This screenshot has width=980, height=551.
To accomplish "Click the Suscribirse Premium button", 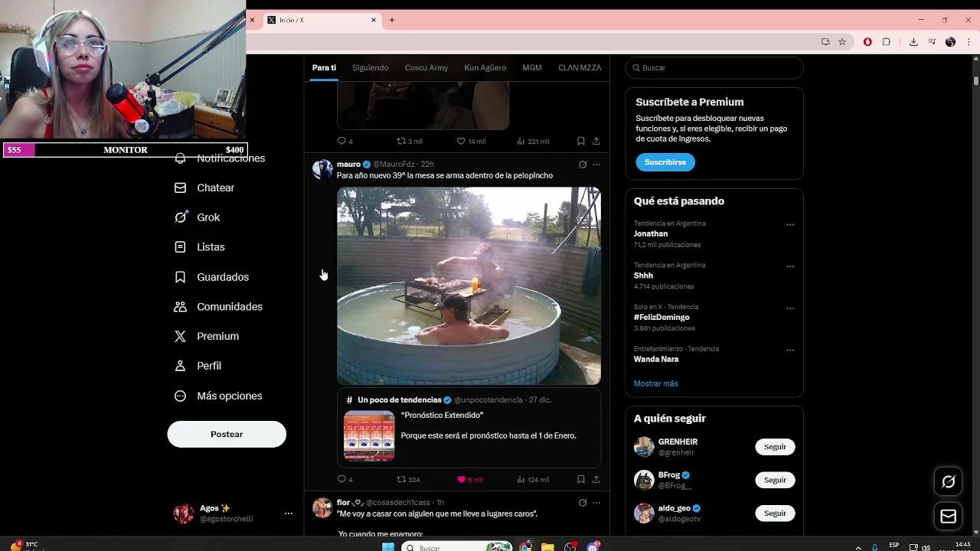I will tap(665, 162).
